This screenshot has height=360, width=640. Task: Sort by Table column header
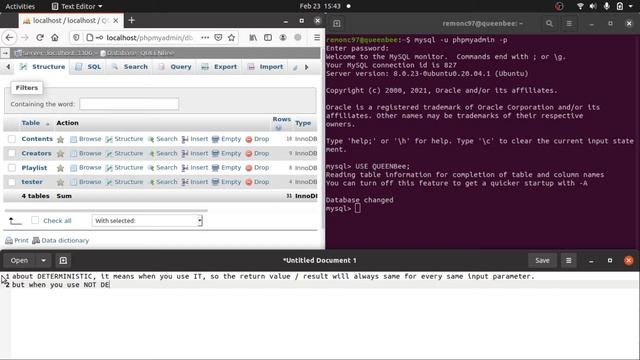point(31,123)
